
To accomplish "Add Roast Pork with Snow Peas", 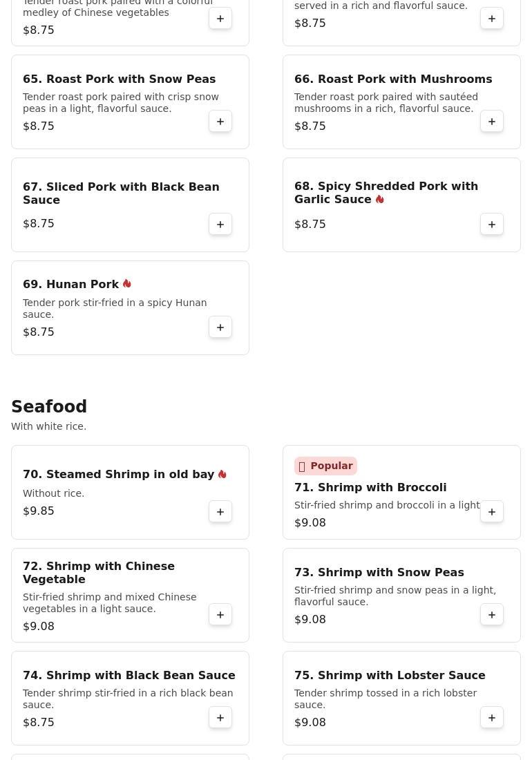I will coord(220,121).
